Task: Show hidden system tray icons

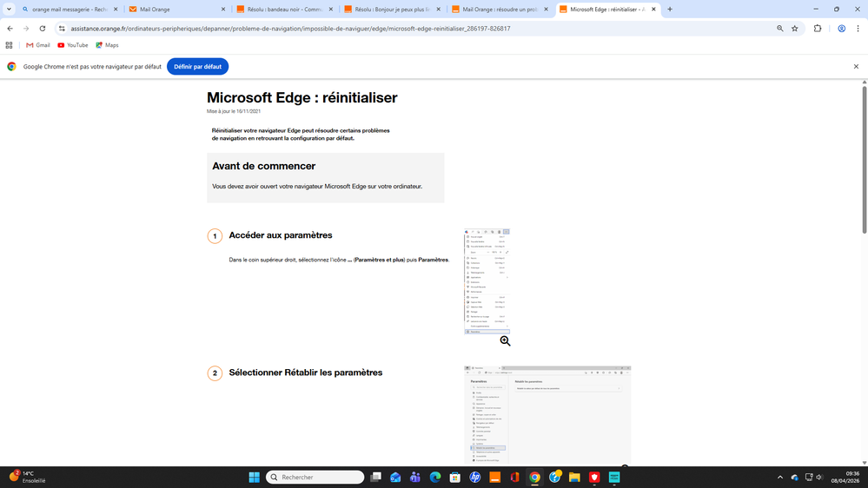Action: coord(780,477)
